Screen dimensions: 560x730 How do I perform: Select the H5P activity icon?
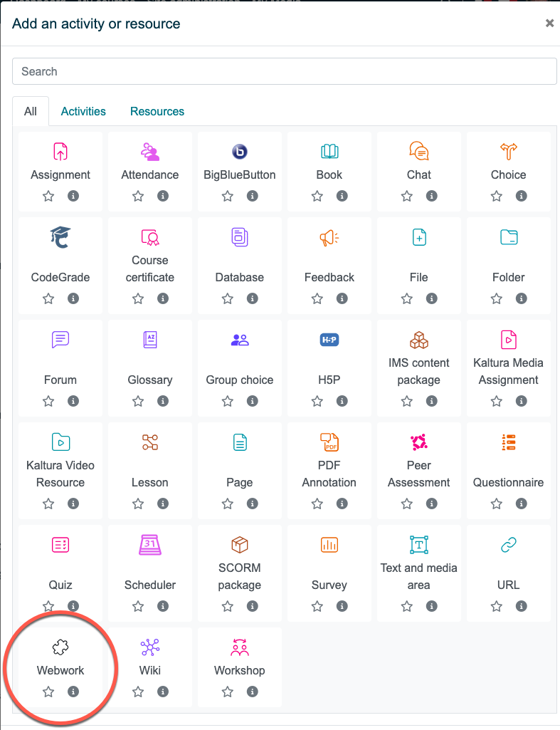[329, 340]
